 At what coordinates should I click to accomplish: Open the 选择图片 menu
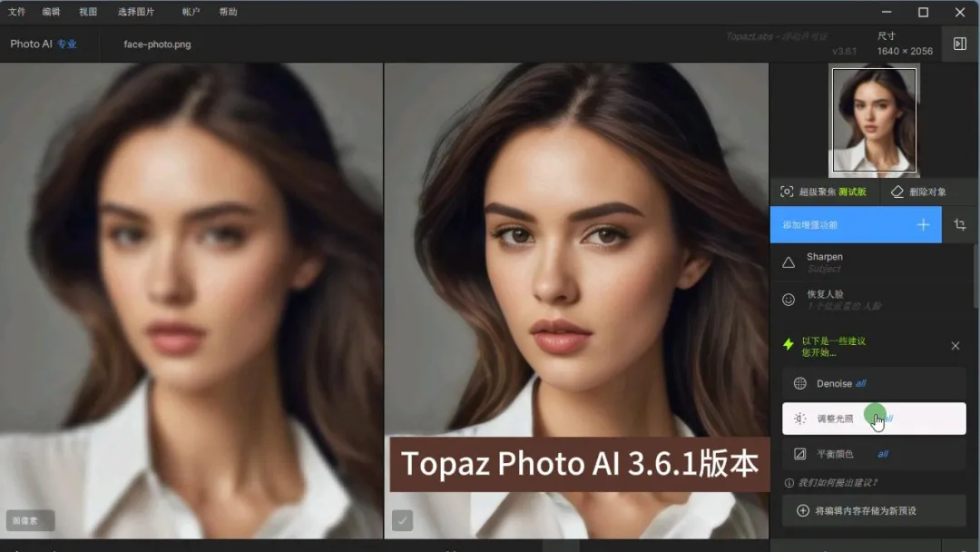pos(136,12)
